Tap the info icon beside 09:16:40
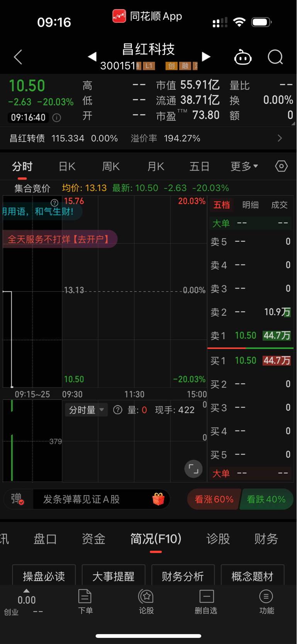The width and height of the screenshot is (297, 644). click(x=57, y=118)
